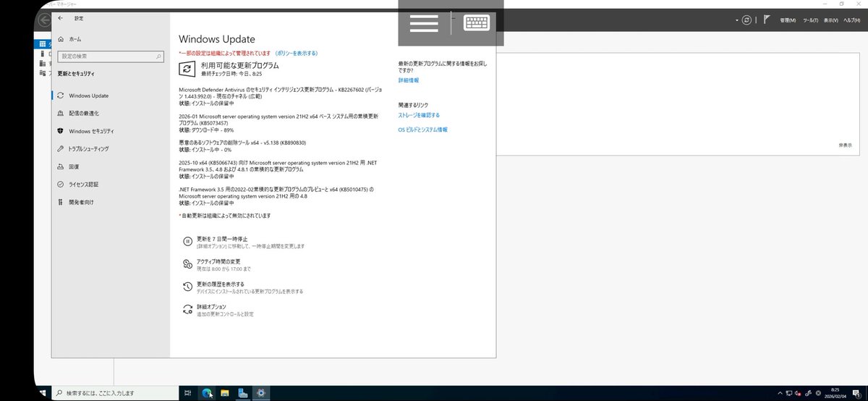Open ヘルプ(H) menu in Server Manager
This screenshot has height=401, width=868.
pyautogui.click(x=851, y=20)
